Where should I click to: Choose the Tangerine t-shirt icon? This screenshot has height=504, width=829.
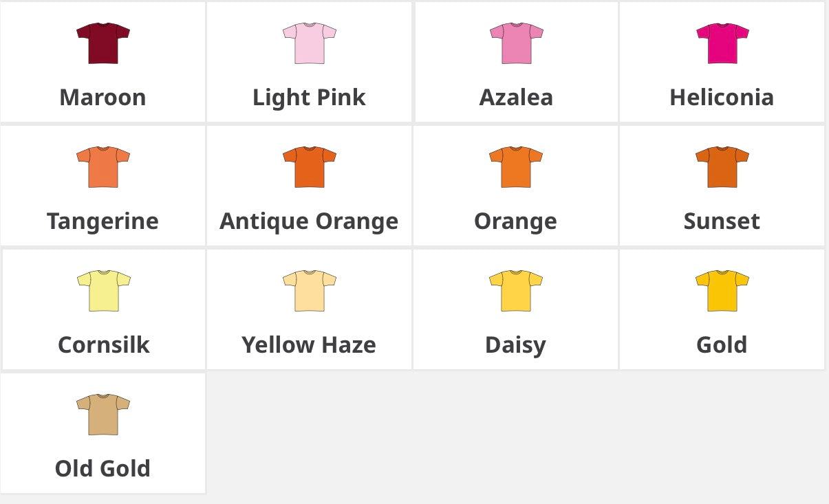click(103, 167)
